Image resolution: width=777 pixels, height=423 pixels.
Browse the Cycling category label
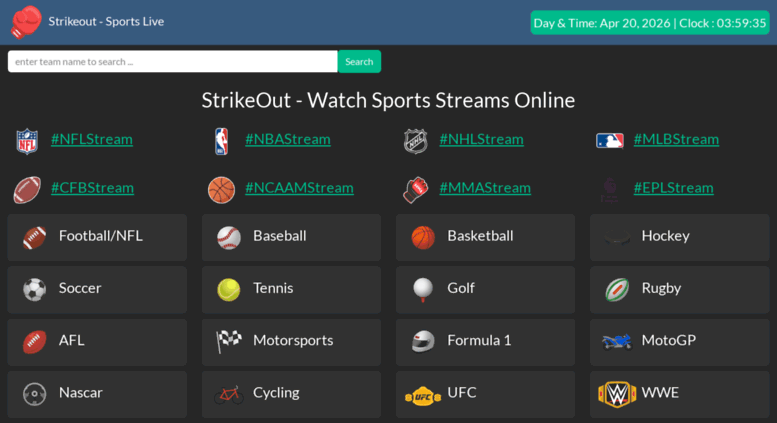point(276,393)
